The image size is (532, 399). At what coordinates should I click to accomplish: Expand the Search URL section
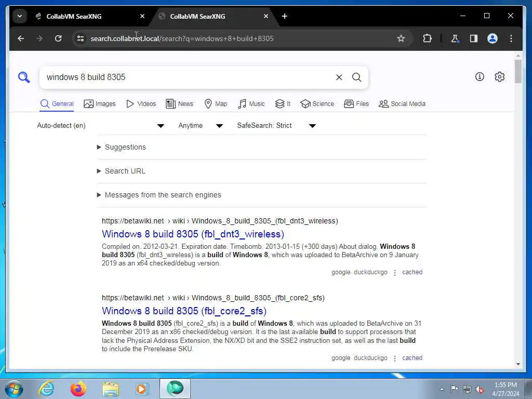point(121,171)
